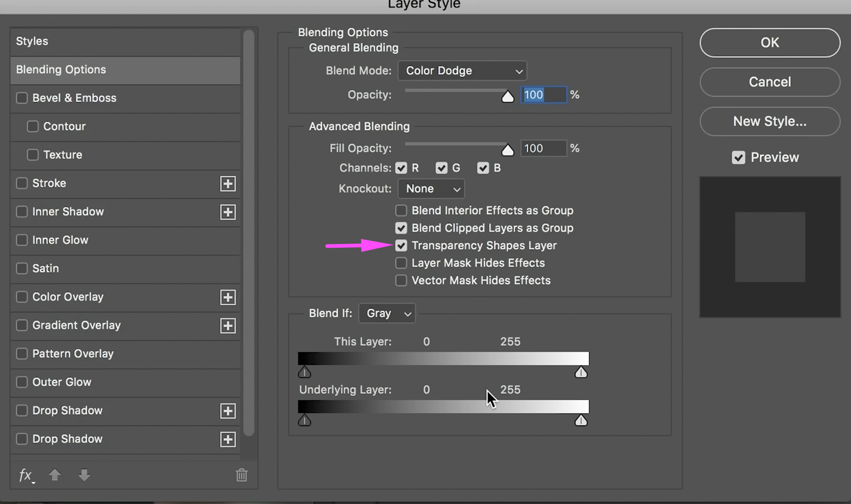The width and height of the screenshot is (851, 504).
Task: Add another Gradient Overlay with plus icon
Action: 228,325
